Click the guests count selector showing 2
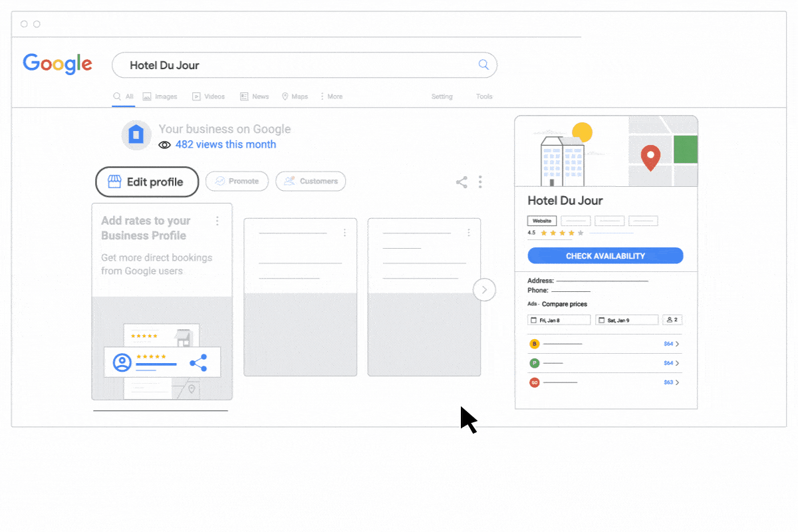The width and height of the screenshot is (798, 532). 672,319
